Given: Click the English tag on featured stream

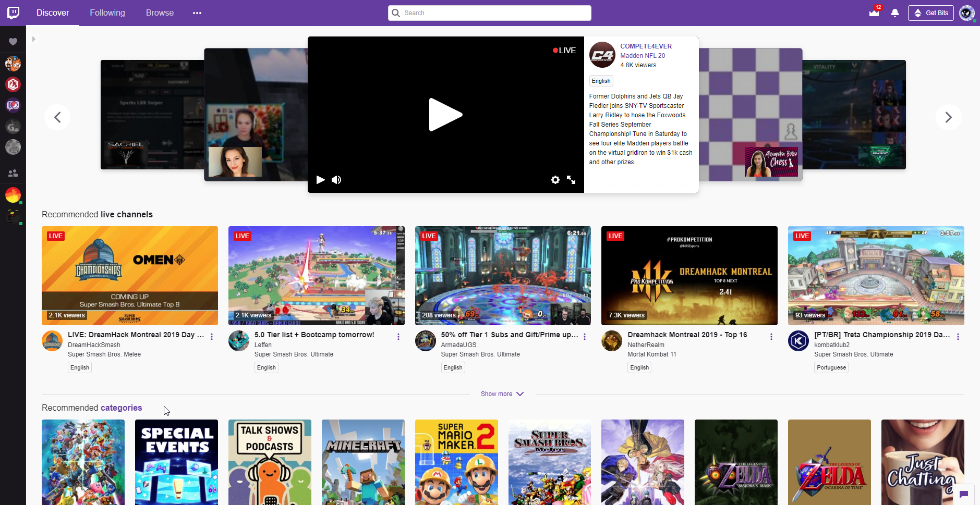Looking at the screenshot, I should pos(601,81).
